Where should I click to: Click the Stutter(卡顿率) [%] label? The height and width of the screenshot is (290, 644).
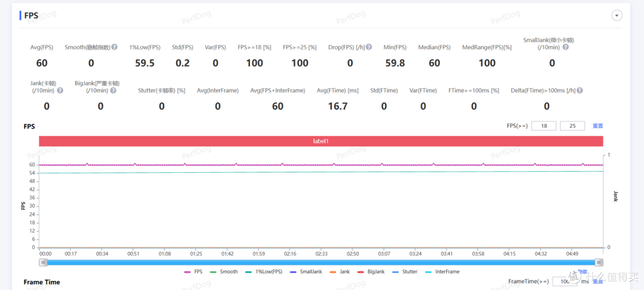pos(162,91)
